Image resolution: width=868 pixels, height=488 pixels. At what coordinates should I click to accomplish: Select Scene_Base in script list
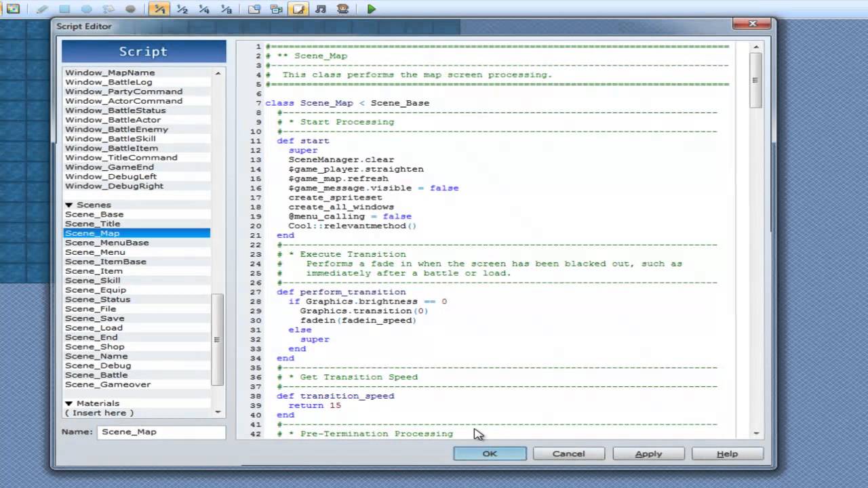(x=137, y=214)
